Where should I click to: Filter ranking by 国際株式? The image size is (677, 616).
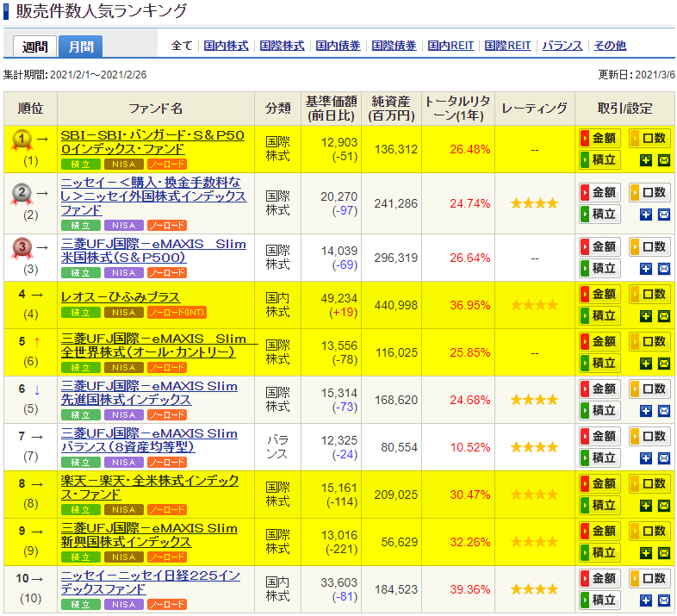[x=282, y=46]
